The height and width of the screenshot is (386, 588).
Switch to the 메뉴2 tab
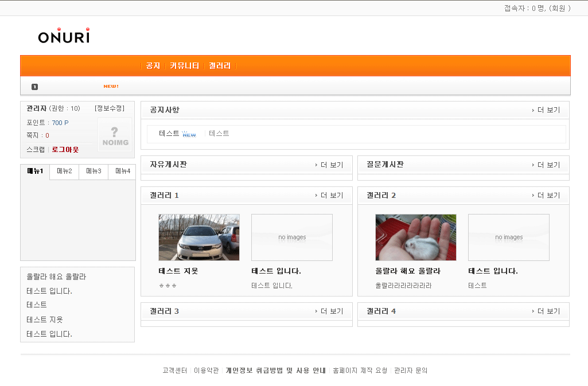click(64, 171)
